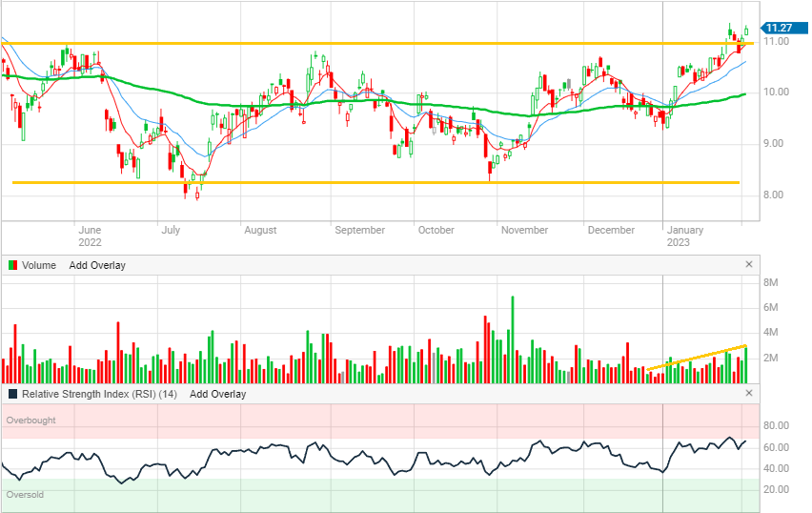Close the Volume panel
The width and height of the screenshot is (812, 513).
[x=748, y=264]
